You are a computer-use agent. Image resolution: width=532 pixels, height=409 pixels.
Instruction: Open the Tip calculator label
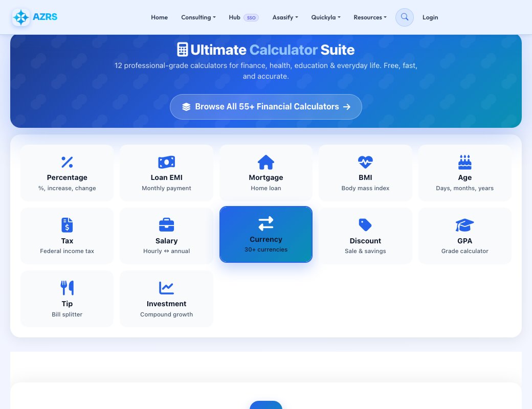pos(67,304)
